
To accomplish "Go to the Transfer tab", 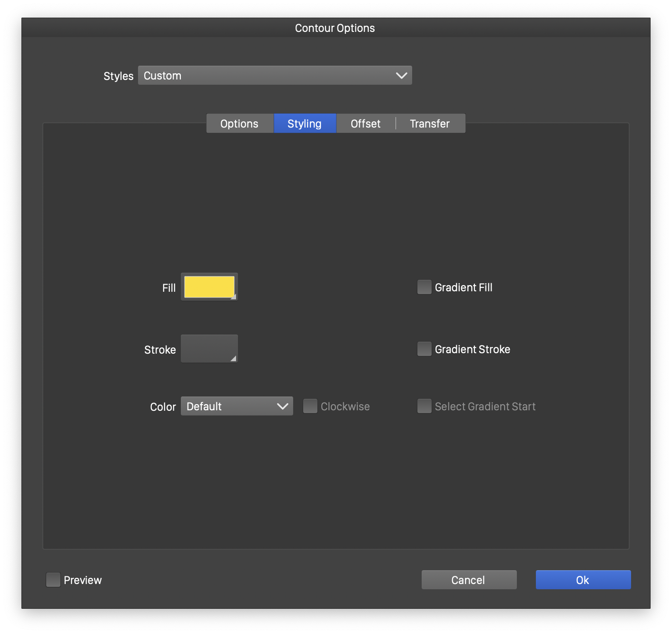I will [x=430, y=124].
